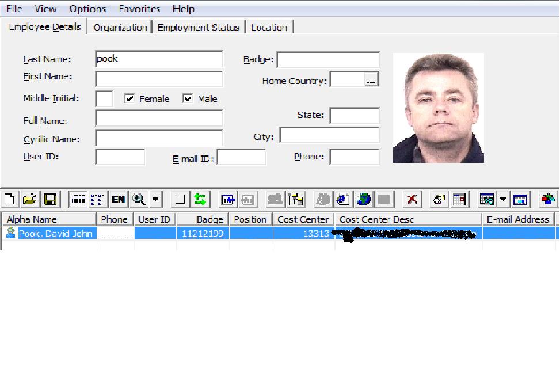Switch to the Organization tab
Image resolution: width=560 pixels, height=392 pixels.
point(120,28)
